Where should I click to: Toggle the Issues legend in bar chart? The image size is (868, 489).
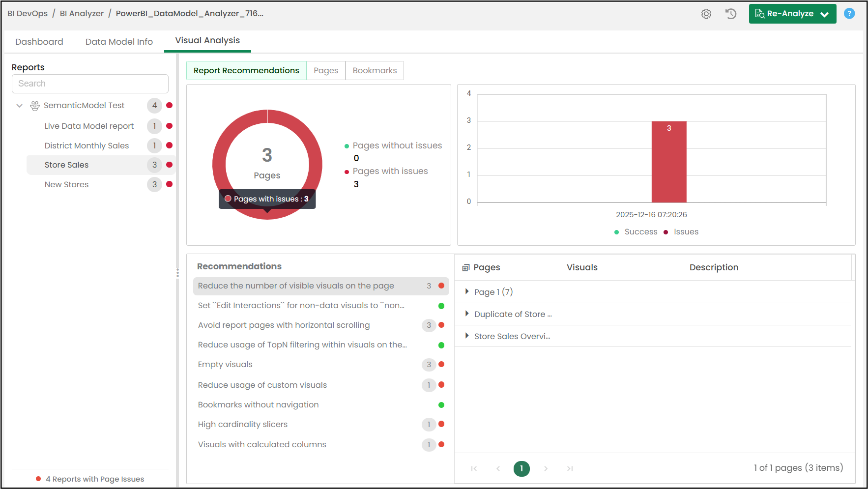tap(681, 232)
